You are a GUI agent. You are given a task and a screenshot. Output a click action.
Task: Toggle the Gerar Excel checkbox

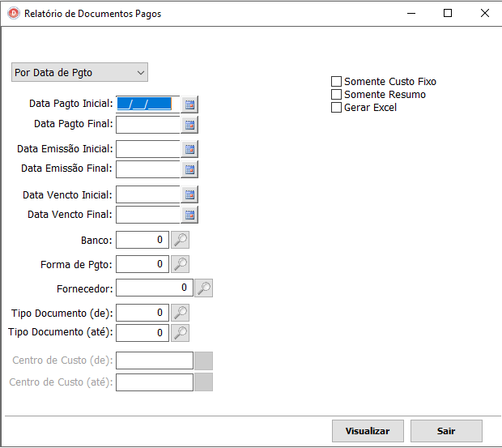click(x=337, y=108)
